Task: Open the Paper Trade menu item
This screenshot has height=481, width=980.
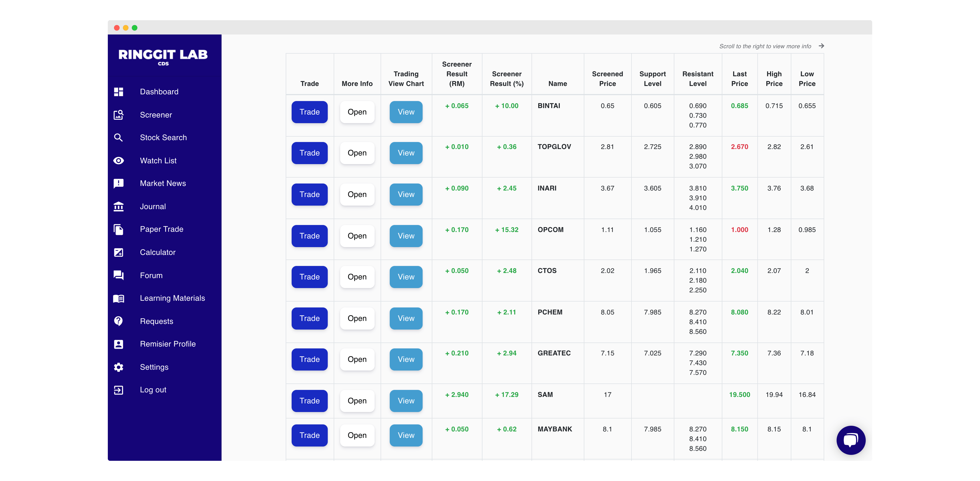Action: [161, 229]
